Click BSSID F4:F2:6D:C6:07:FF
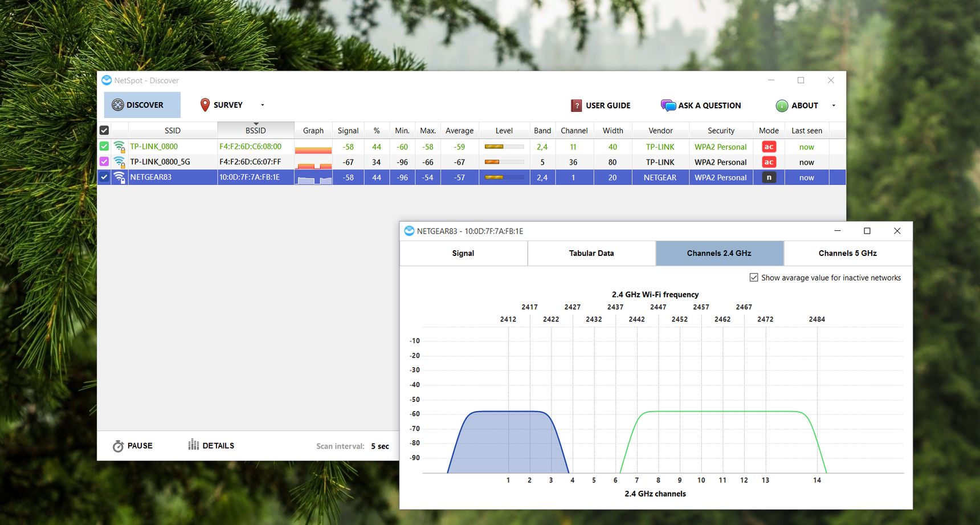 [250, 162]
